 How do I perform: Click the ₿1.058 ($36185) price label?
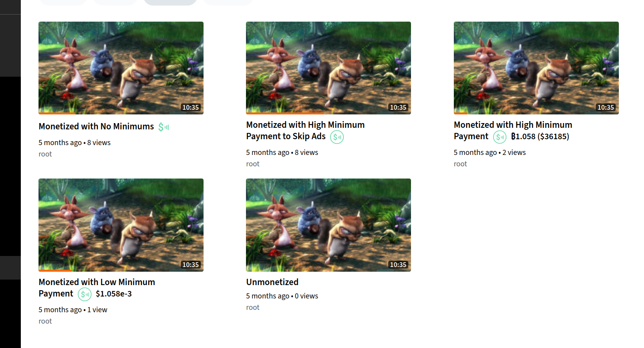click(x=540, y=136)
